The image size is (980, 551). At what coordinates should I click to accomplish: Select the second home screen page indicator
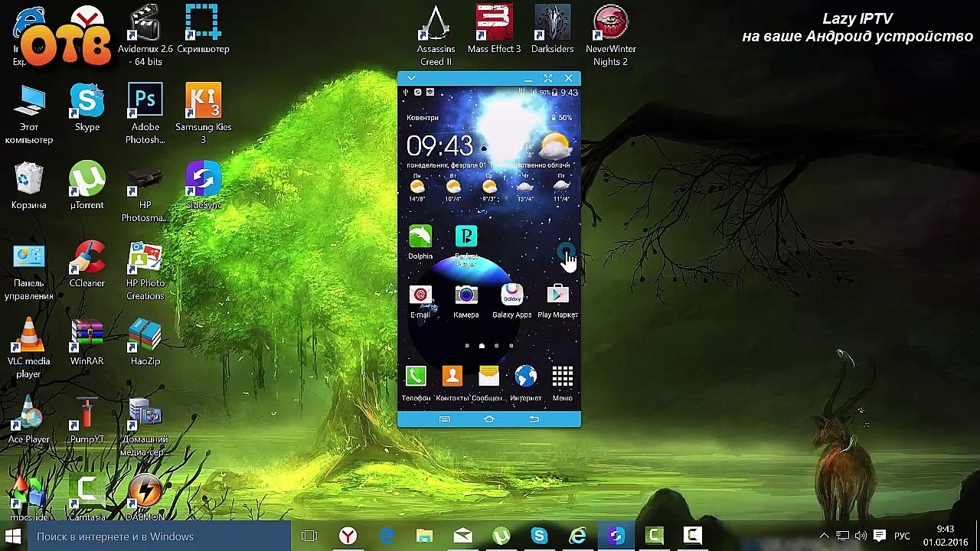(x=482, y=346)
